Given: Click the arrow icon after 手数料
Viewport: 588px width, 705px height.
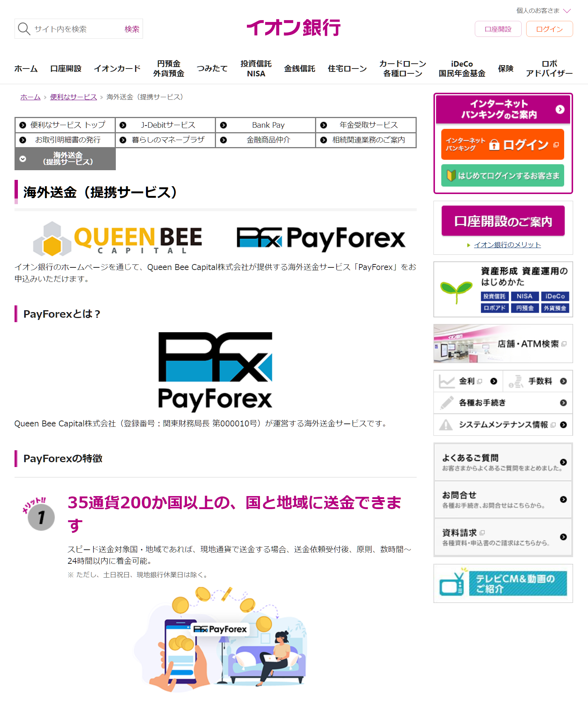Looking at the screenshot, I should click(x=563, y=381).
